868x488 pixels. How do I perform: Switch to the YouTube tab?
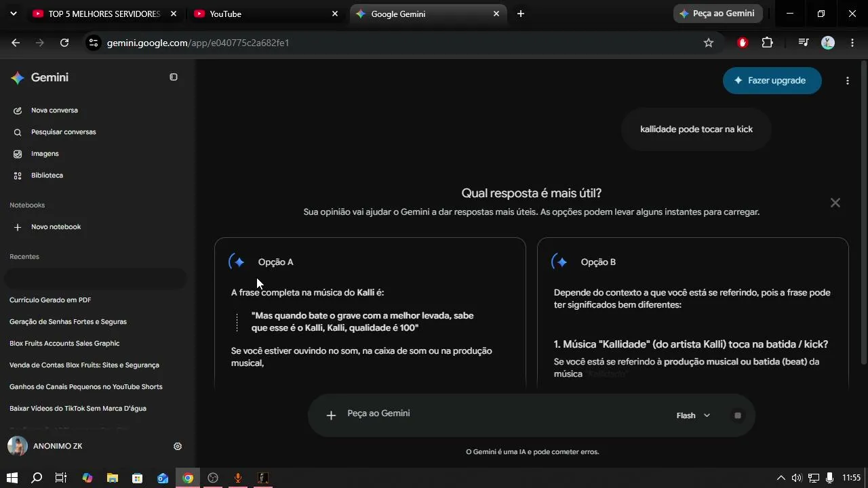pos(267,14)
